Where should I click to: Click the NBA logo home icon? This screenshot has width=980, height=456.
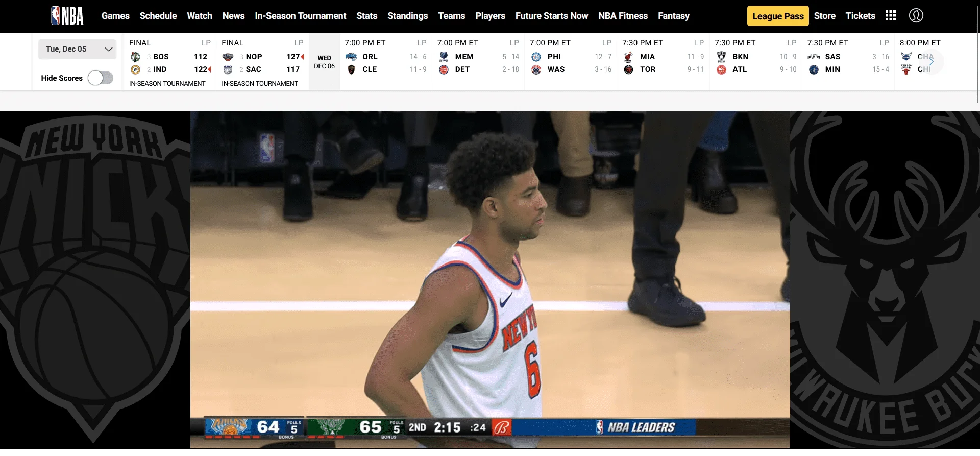pos(67,16)
